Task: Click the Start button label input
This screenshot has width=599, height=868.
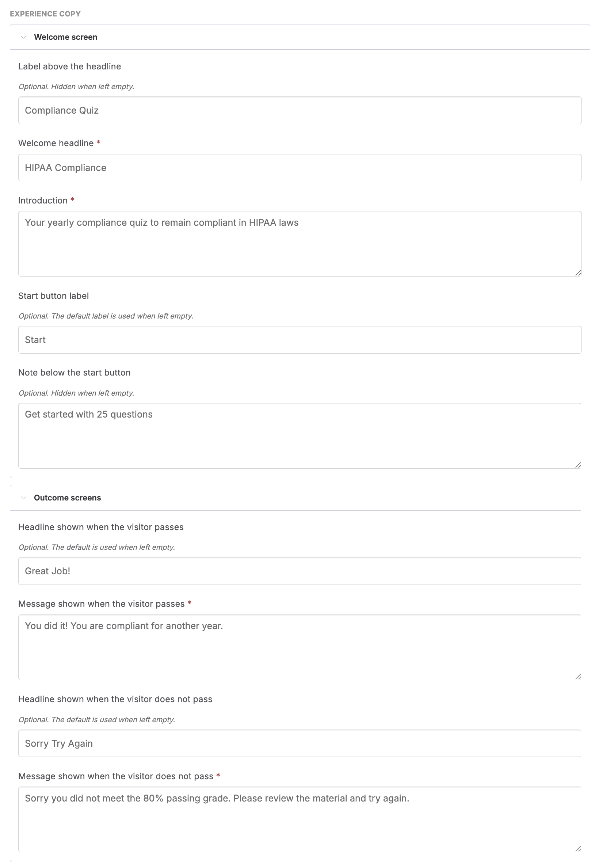Action: (300, 340)
